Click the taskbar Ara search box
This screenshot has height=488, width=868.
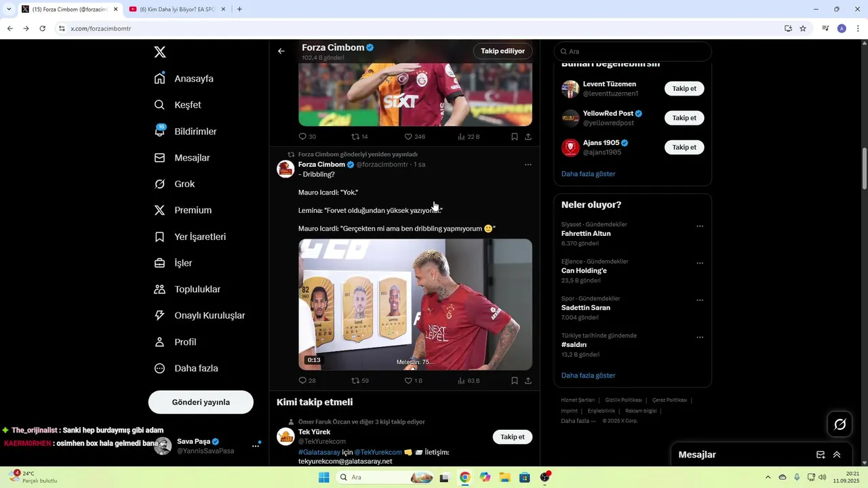coord(384,477)
